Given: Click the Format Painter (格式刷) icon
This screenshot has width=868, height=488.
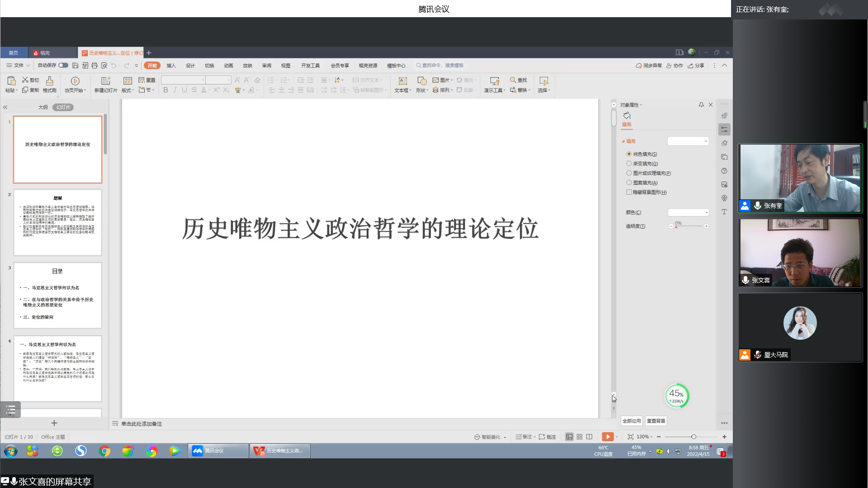Looking at the screenshot, I should pyautogui.click(x=50, y=81).
